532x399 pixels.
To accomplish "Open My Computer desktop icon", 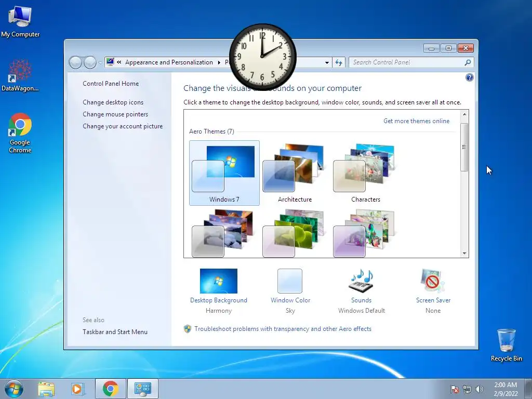I will (20, 21).
